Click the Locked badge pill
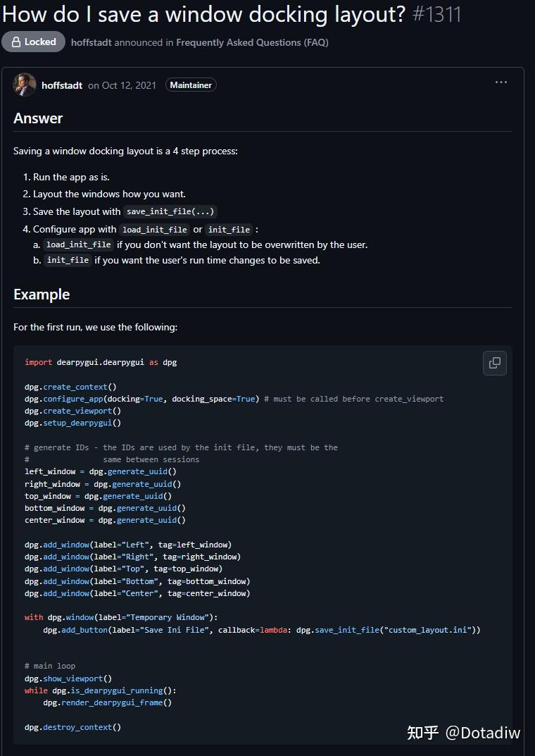The height and width of the screenshot is (756, 535). coord(33,42)
